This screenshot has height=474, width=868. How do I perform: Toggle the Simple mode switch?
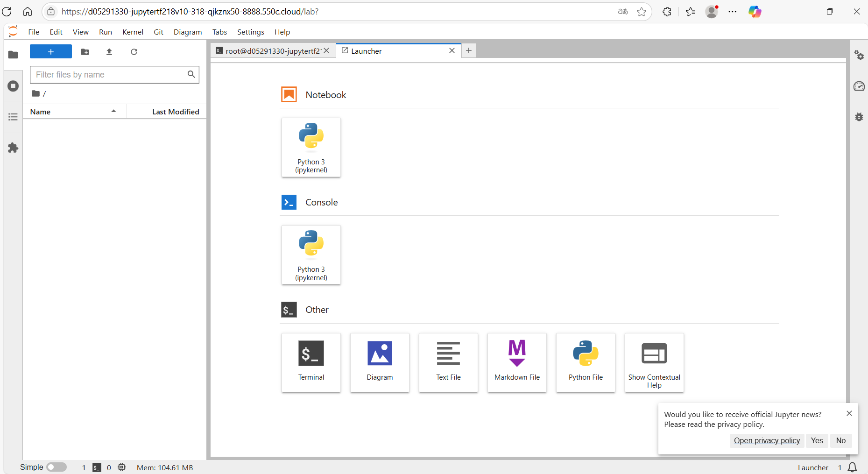coord(56,467)
